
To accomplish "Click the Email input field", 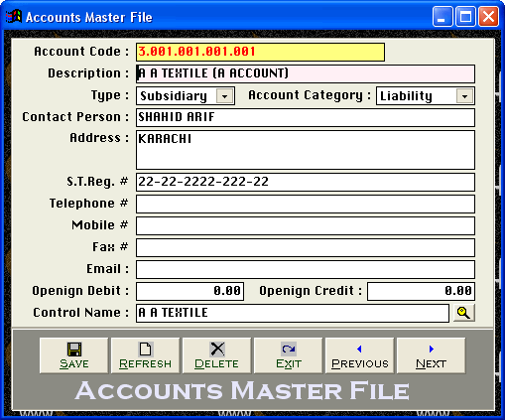I will pos(306,269).
